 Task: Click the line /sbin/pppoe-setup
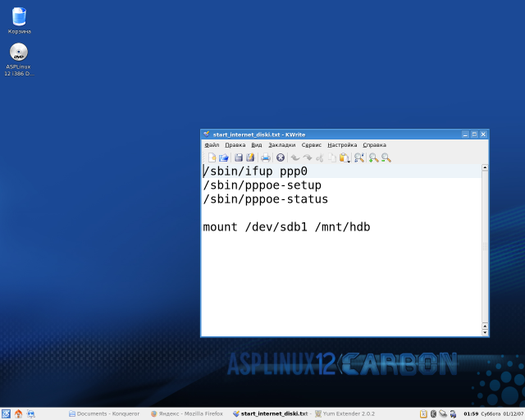coord(262,185)
